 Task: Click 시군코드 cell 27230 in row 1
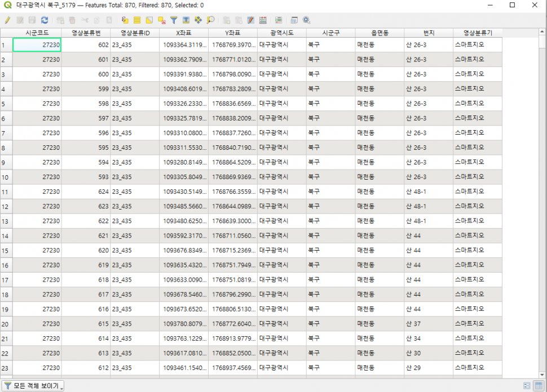click(x=37, y=45)
